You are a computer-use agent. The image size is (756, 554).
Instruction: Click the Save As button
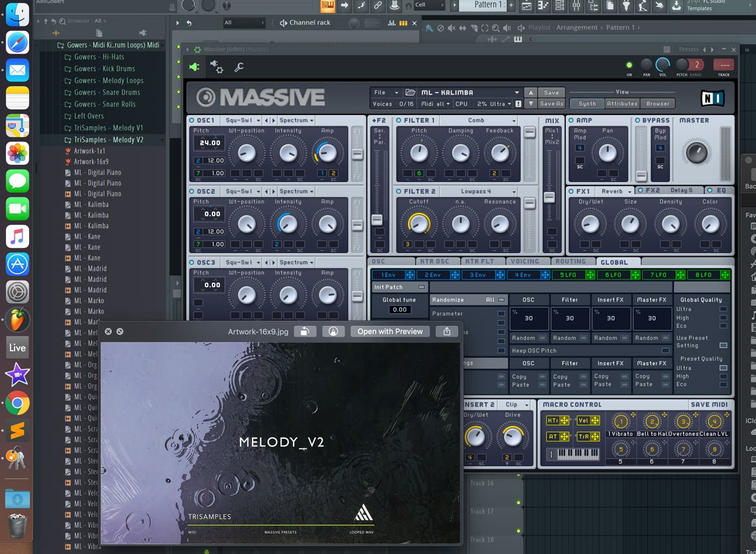pyautogui.click(x=551, y=104)
